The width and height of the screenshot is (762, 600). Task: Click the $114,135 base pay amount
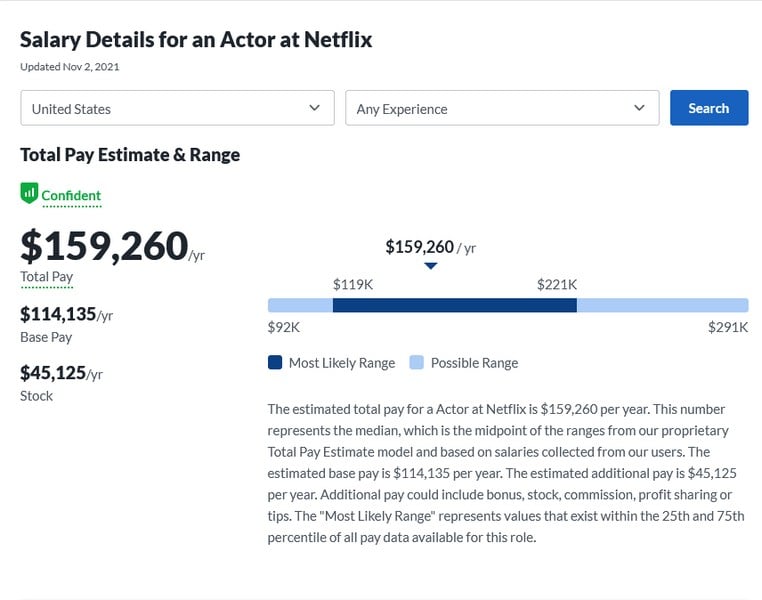[58, 314]
